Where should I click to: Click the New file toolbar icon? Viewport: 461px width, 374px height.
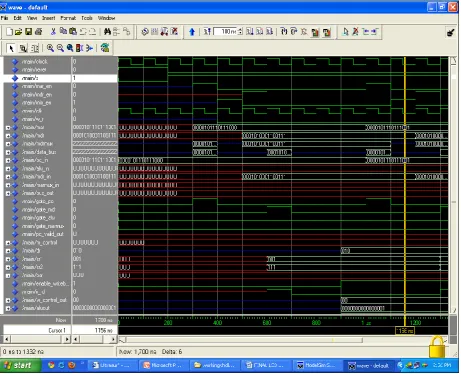click(10, 32)
